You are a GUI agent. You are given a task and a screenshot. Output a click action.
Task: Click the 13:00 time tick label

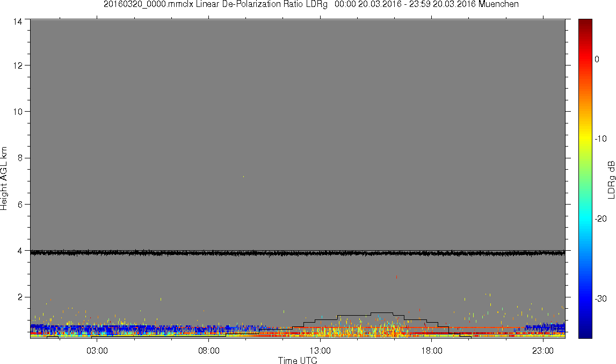pos(320,351)
